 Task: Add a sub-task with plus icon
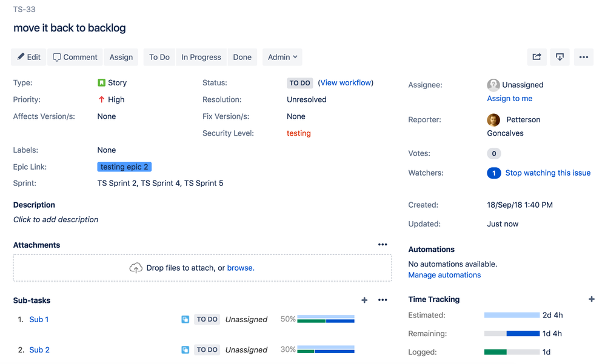[364, 300]
